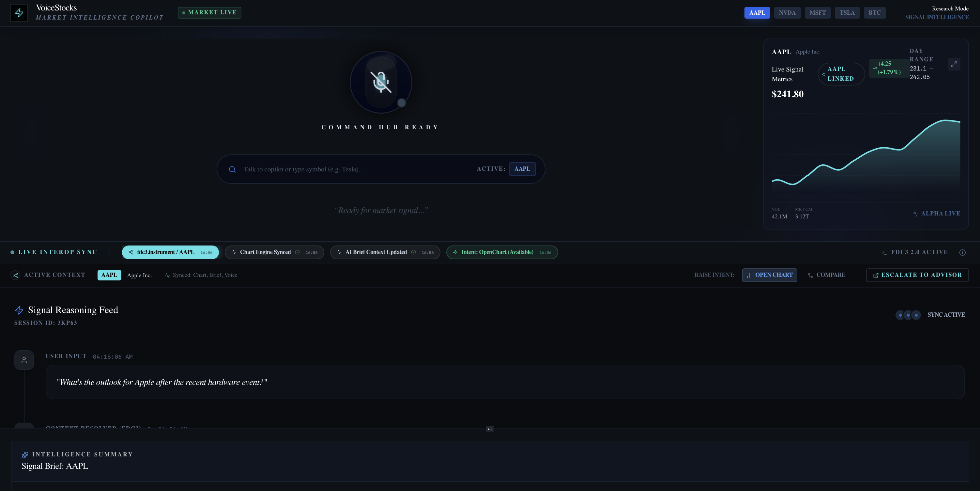
Task: Click the panel drag handle below the feed
Action: [489, 429]
